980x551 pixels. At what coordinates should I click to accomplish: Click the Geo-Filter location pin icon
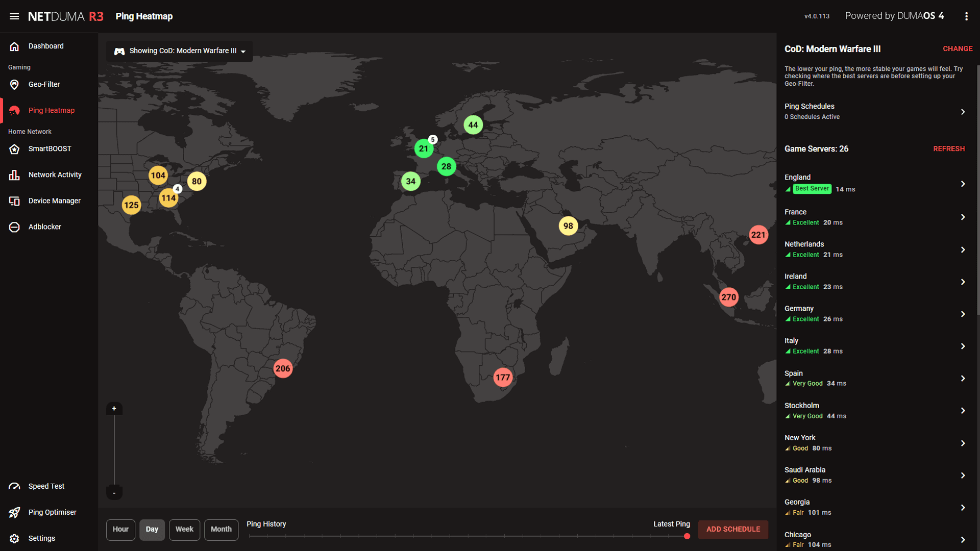tap(14, 85)
